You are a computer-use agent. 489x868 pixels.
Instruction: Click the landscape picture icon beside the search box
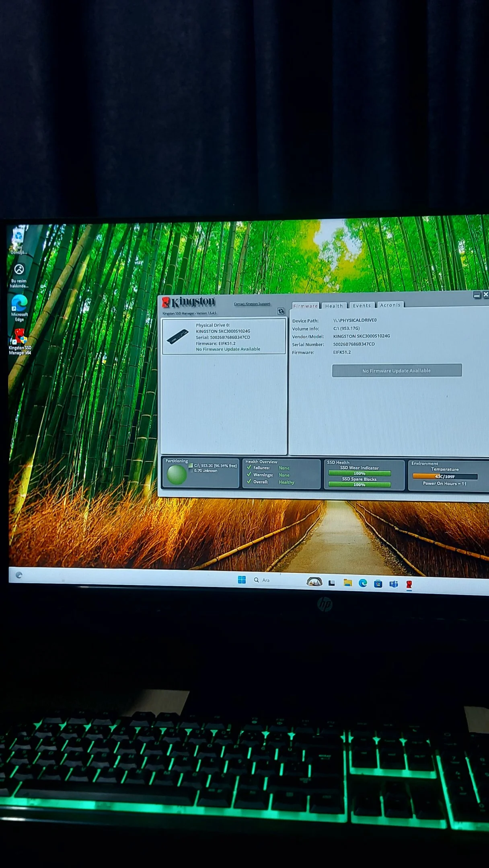point(314,581)
